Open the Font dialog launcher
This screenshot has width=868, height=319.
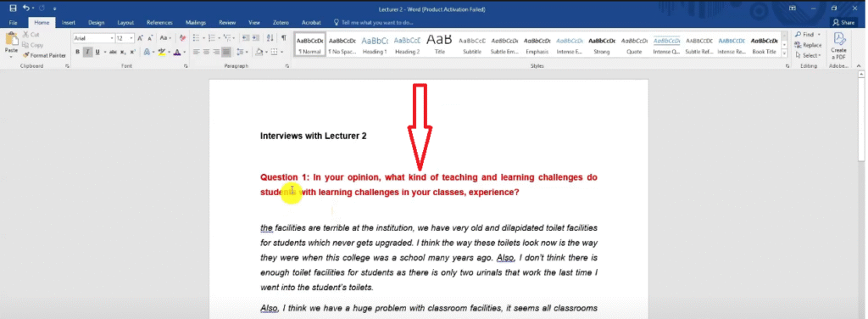click(186, 66)
